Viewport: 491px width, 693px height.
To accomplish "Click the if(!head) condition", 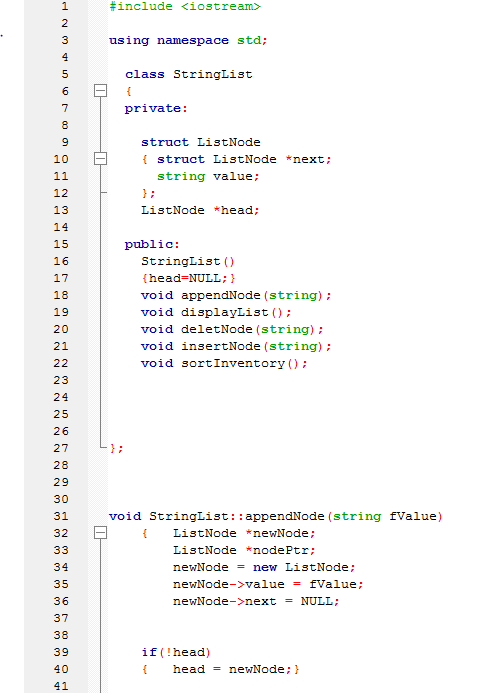I will click(176, 652).
